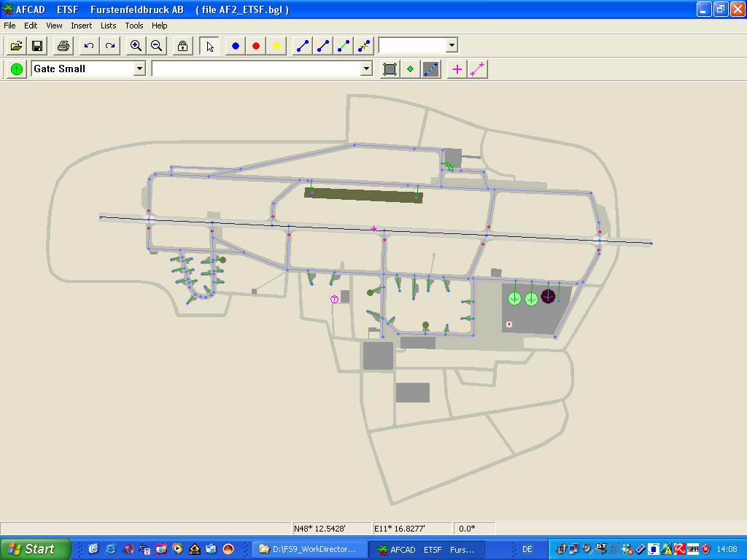The width and height of the screenshot is (747, 560).
Task: Click the Open file folder icon
Action: 16,46
